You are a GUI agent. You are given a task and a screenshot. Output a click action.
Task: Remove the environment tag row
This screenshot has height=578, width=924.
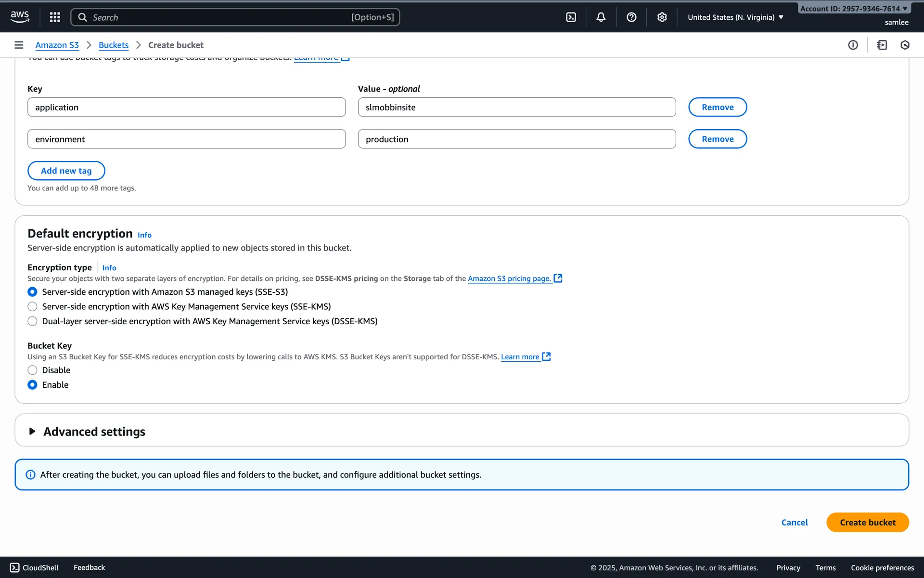(717, 139)
